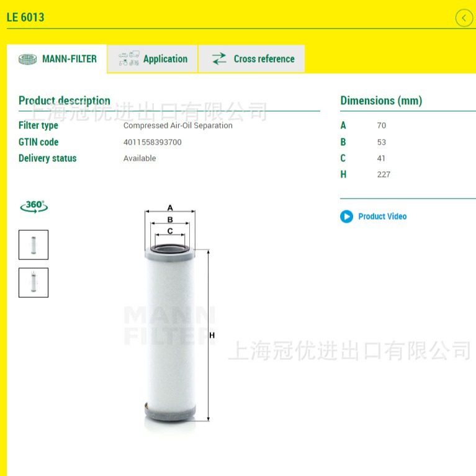Screen dimensions: 476x476
Task: Select the first filter thumbnail
Action: [x=34, y=245]
